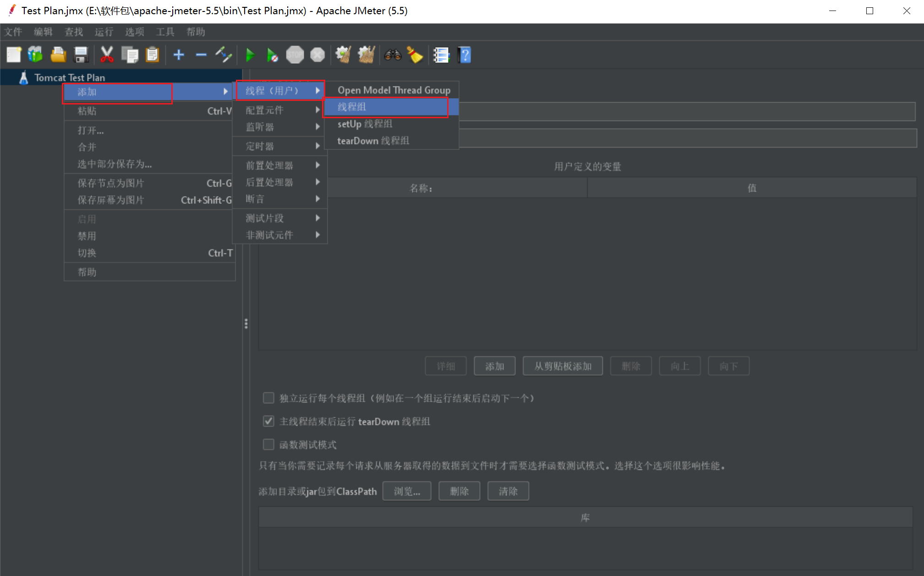Click the Save floppy disk icon

point(81,55)
